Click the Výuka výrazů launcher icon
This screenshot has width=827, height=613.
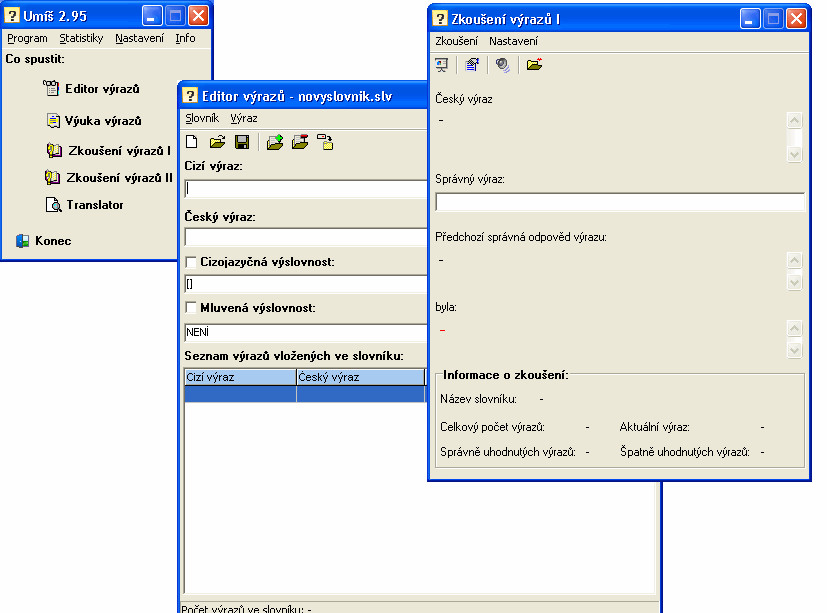53,120
